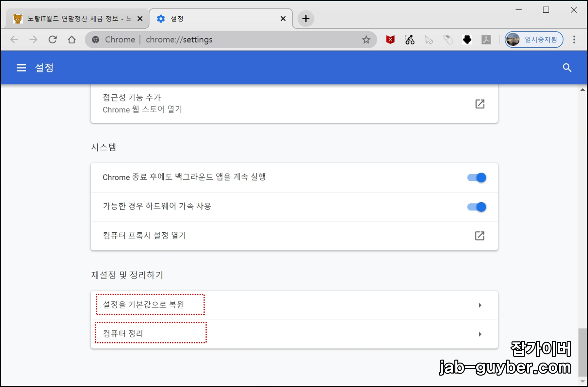Click the reload page icon
The height and width of the screenshot is (387, 588).
pyautogui.click(x=53, y=39)
